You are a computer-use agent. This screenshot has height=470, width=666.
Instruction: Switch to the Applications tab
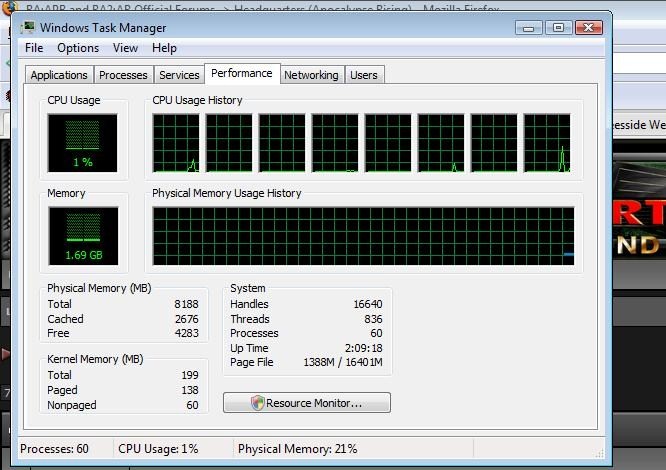click(59, 75)
